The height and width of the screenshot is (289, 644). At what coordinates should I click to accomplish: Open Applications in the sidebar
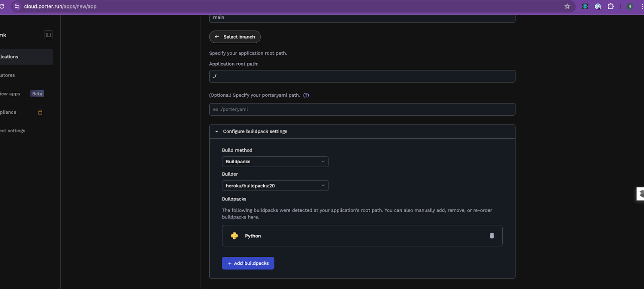click(26, 57)
